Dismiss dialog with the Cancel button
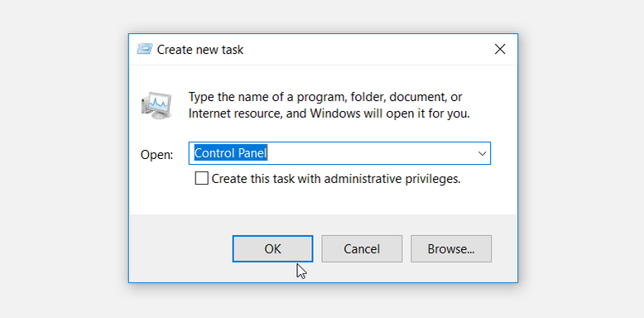644x318 pixels. pos(362,248)
